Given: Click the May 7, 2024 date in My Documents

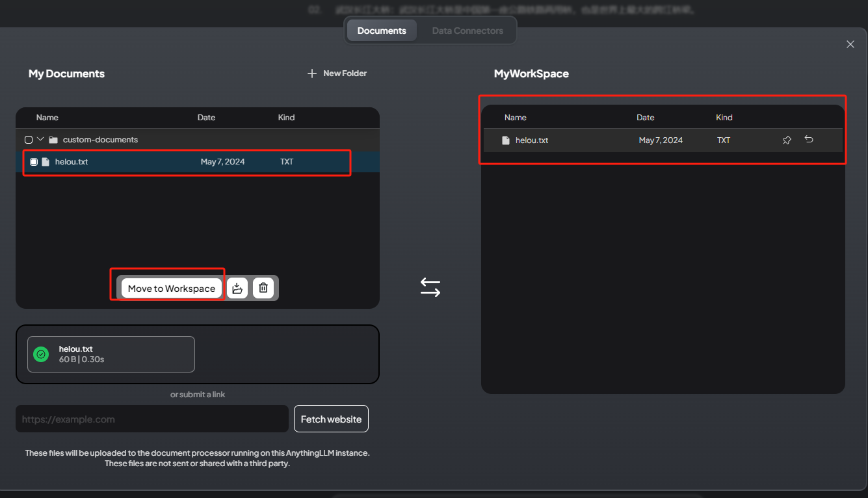Looking at the screenshot, I should [222, 162].
